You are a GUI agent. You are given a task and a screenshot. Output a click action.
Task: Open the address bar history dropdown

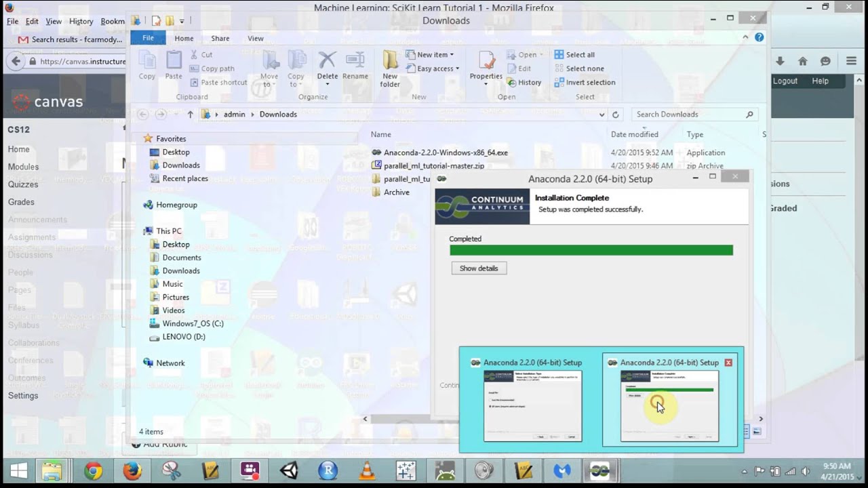[601, 115]
